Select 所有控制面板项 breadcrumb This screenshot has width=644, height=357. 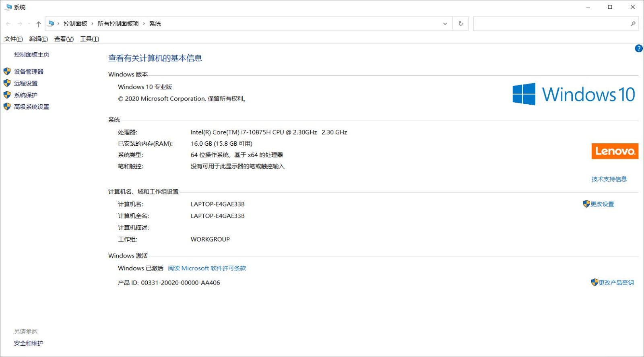[x=118, y=24]
